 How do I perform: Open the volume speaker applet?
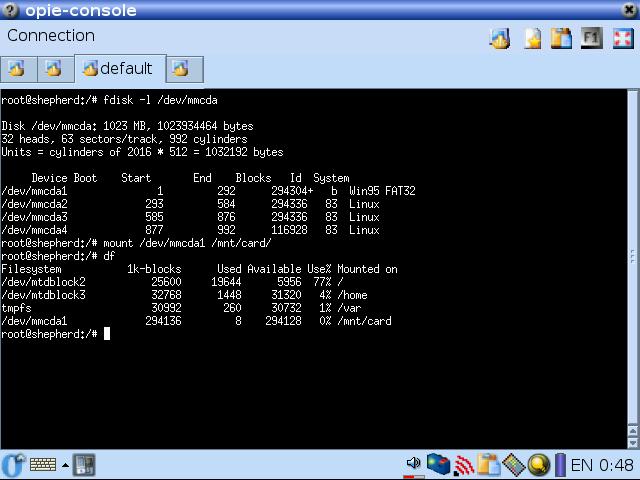coord(413,464)
